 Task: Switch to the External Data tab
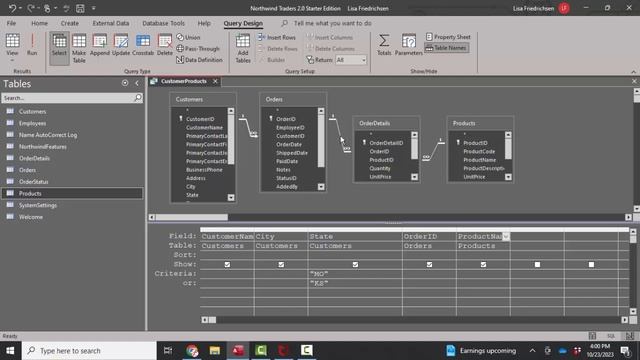click(111, 23)
